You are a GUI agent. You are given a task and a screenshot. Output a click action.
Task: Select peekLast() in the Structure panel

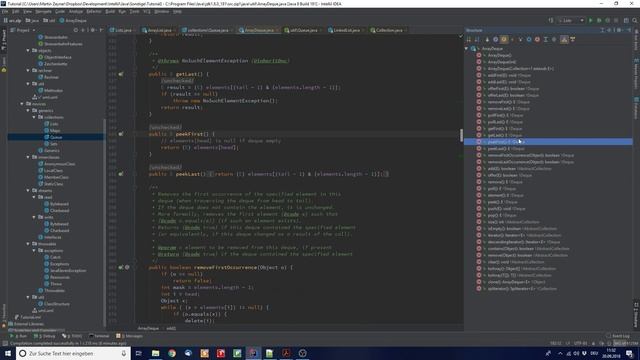[x=500, y=149]
